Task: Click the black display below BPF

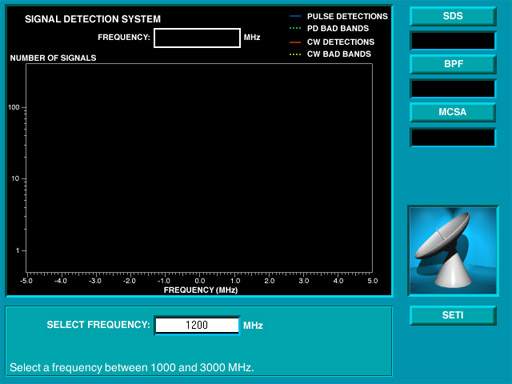Action: coord(453,89)
